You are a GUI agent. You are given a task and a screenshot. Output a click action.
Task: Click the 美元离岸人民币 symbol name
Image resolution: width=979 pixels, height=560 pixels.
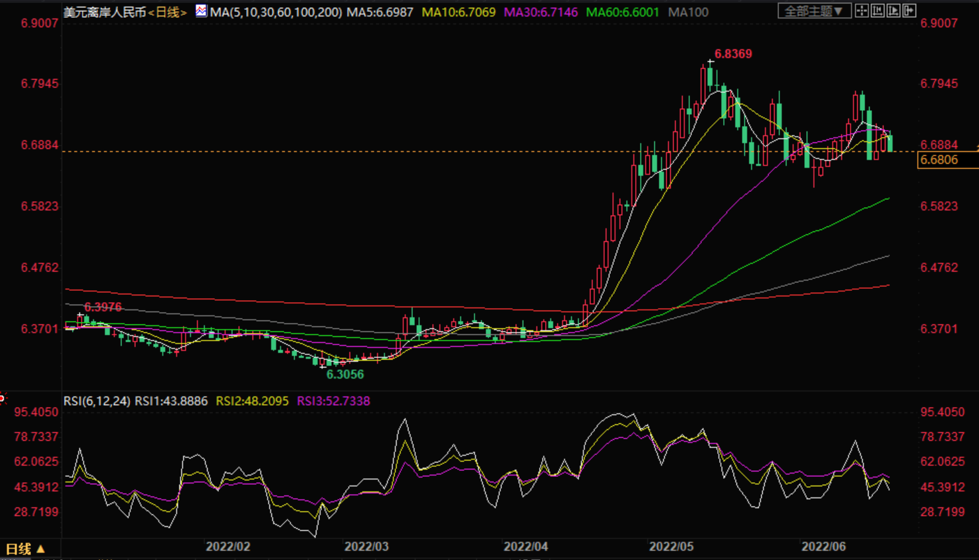click(x=104, y=12)
